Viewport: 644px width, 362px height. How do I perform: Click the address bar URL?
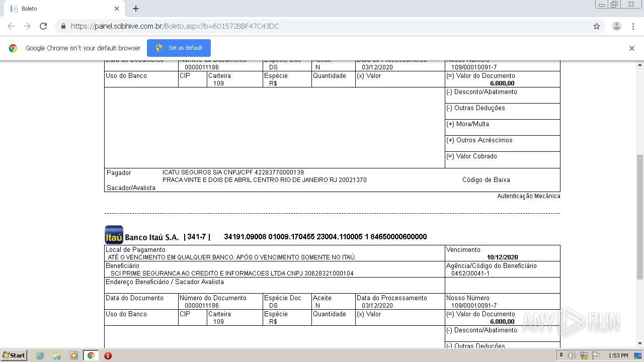coord(175,26)
